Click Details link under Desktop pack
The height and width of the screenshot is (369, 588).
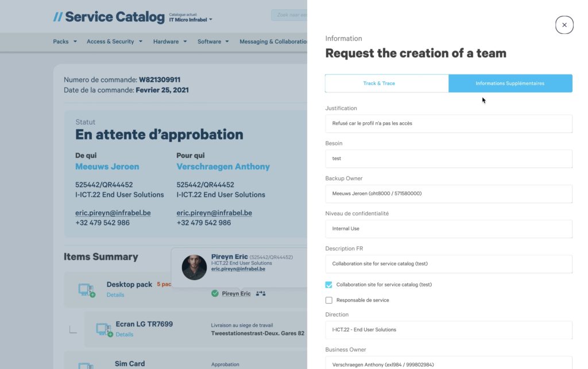coord(115,295)
